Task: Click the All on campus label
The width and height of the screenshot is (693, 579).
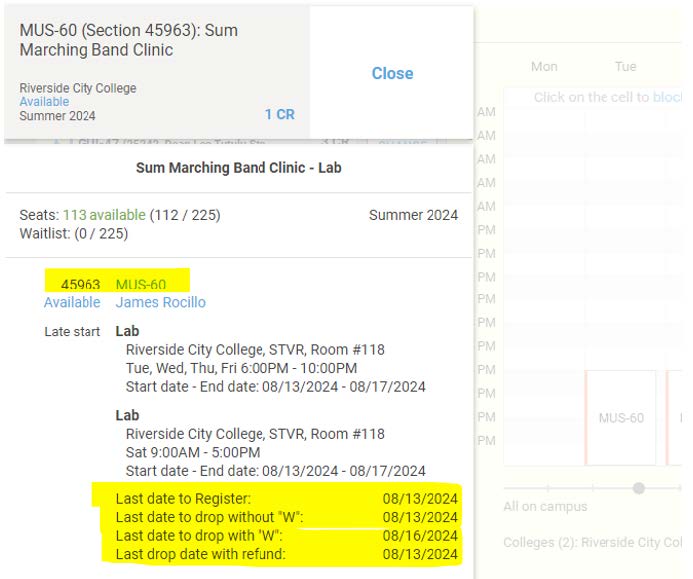Action: (545, 507)
